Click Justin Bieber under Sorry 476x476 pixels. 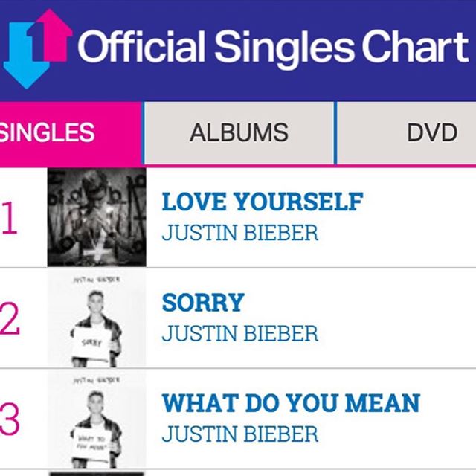[x=240, y=333]
